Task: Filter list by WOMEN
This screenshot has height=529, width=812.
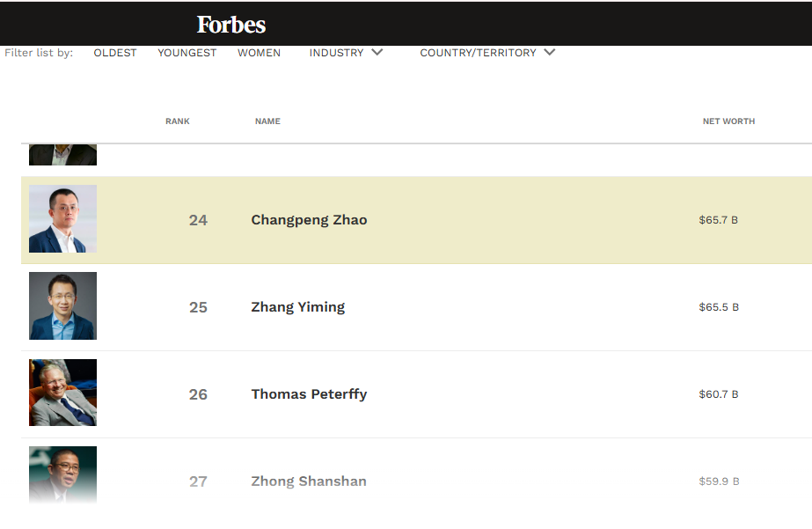Action: click(259, 53)
